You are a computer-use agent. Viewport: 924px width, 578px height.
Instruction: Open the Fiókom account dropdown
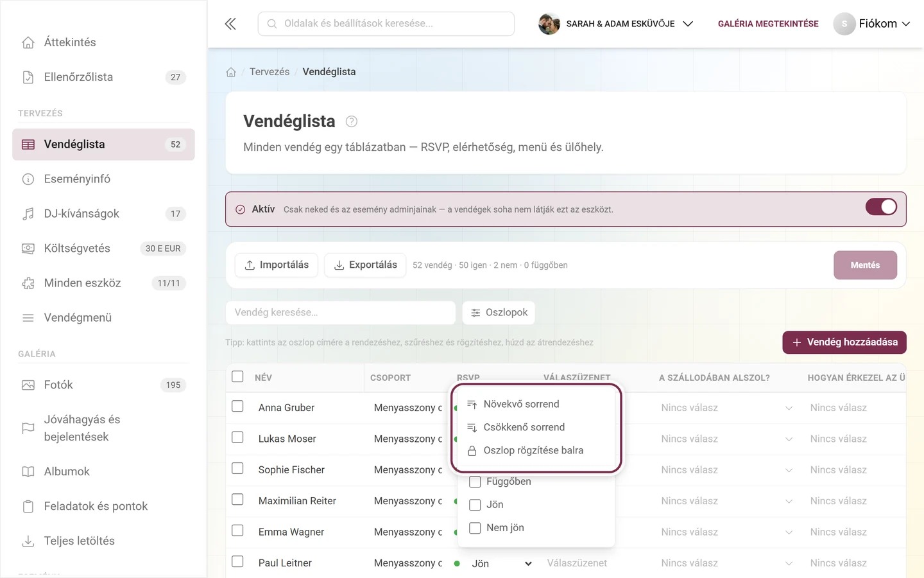(872, 24)
